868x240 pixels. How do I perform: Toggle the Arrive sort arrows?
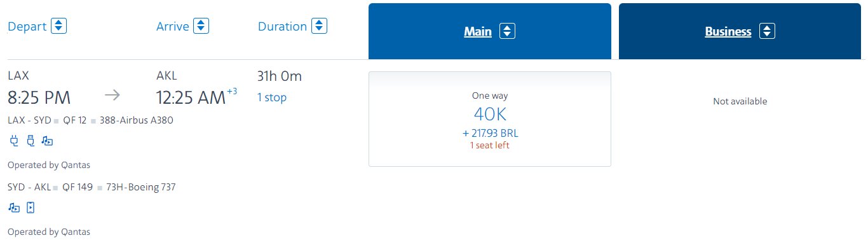click(x=201, y=27)
